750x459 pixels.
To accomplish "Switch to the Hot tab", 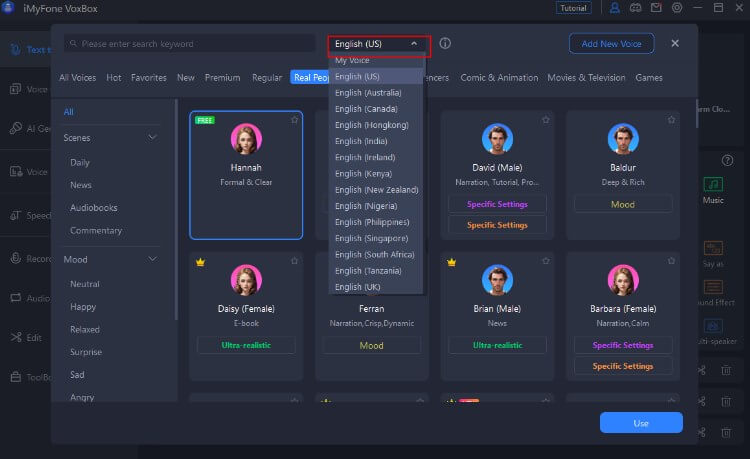I will 114,77.
